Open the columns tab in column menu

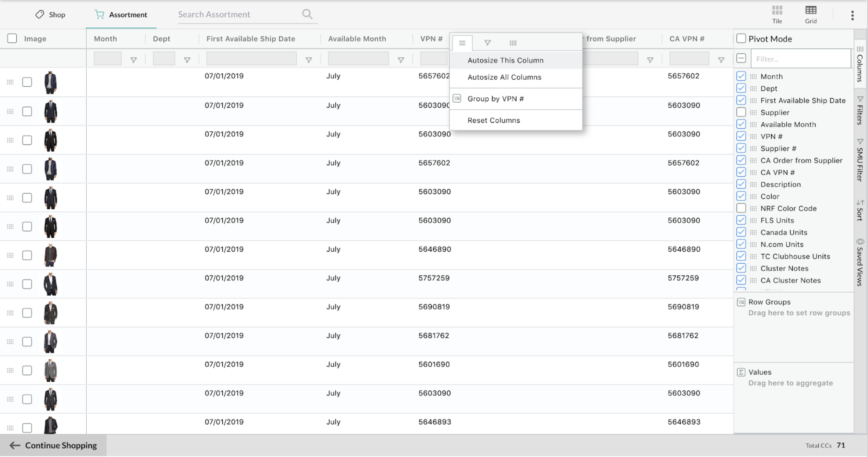click(x=513, y=43)
